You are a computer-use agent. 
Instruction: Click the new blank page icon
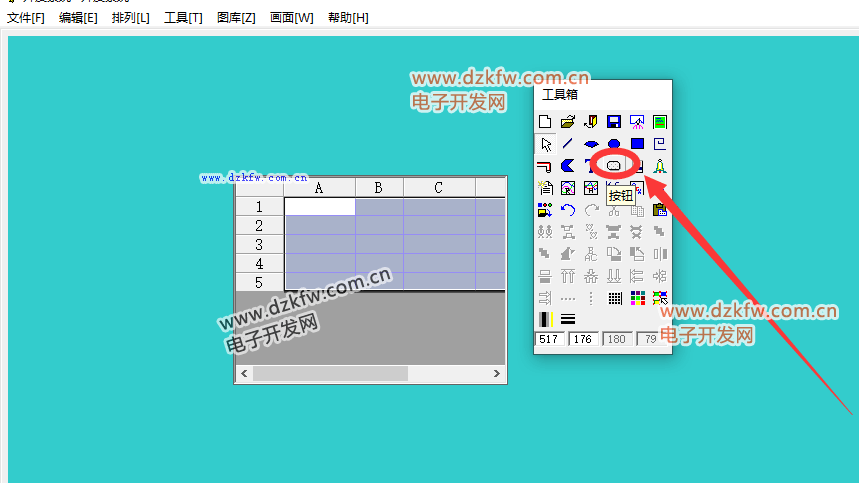point(546,122)
